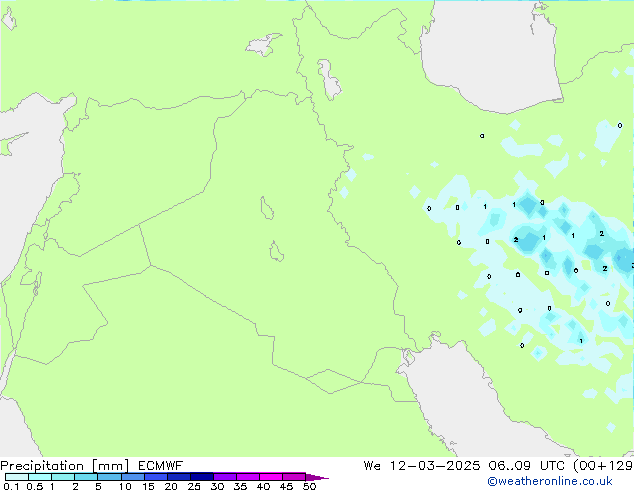The image size is (634, 490).
Task: Select the 5–10 mm legend color box
Action: click(109, 477)
